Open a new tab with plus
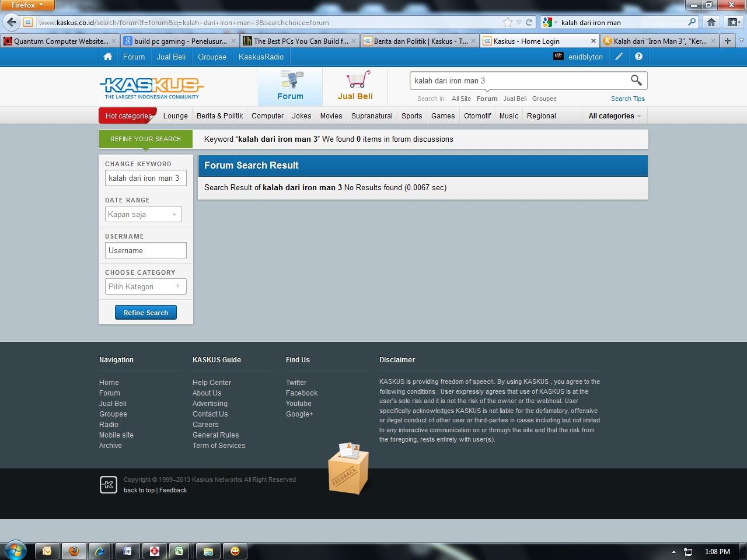The width and height of the screenshot is (747, 560). coord(727,41)
